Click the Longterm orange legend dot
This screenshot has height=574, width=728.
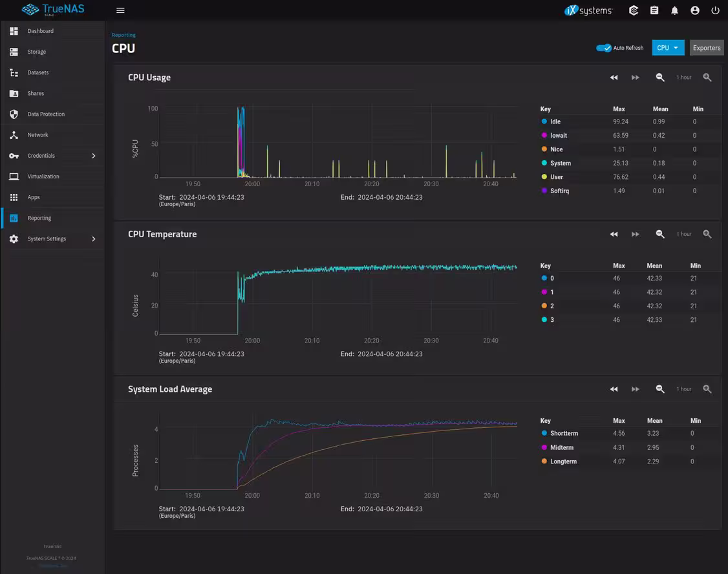tap(544, 462)
